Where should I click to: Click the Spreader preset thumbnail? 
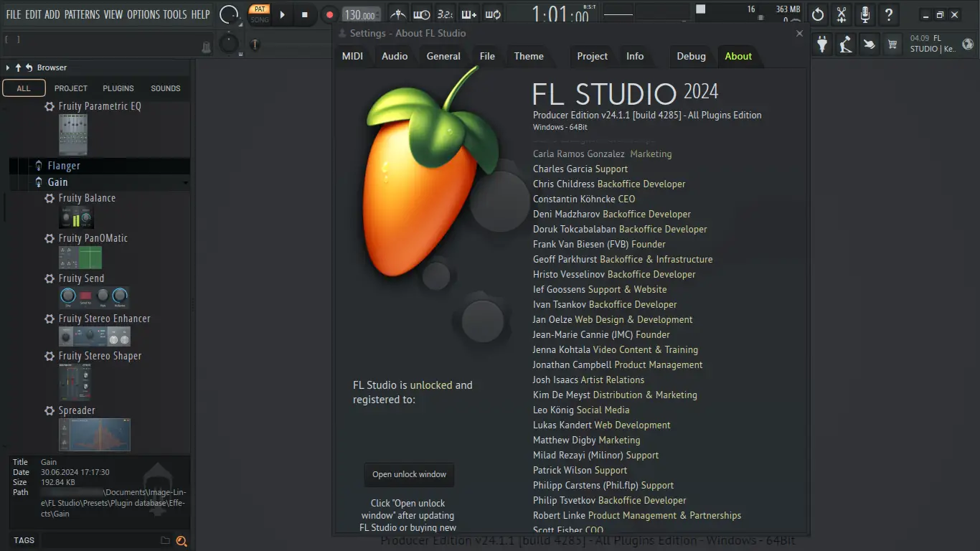(x=95, y=435)
